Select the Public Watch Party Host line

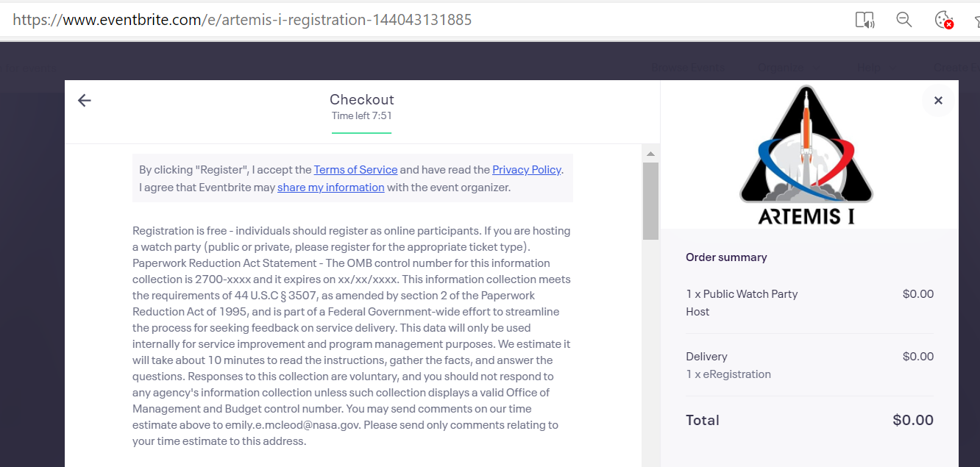pyautogui.click(x=742, y=302)
